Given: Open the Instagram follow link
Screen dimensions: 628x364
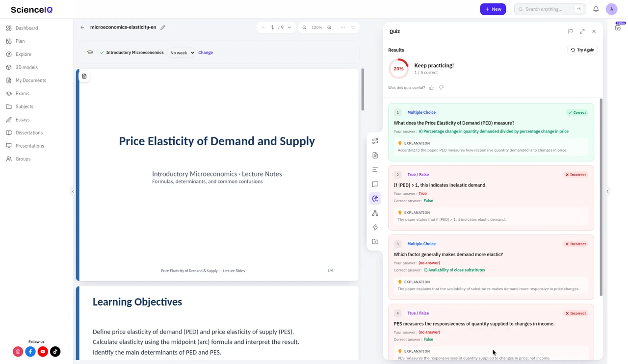Looking at the screenshot, I should [18, 352].
